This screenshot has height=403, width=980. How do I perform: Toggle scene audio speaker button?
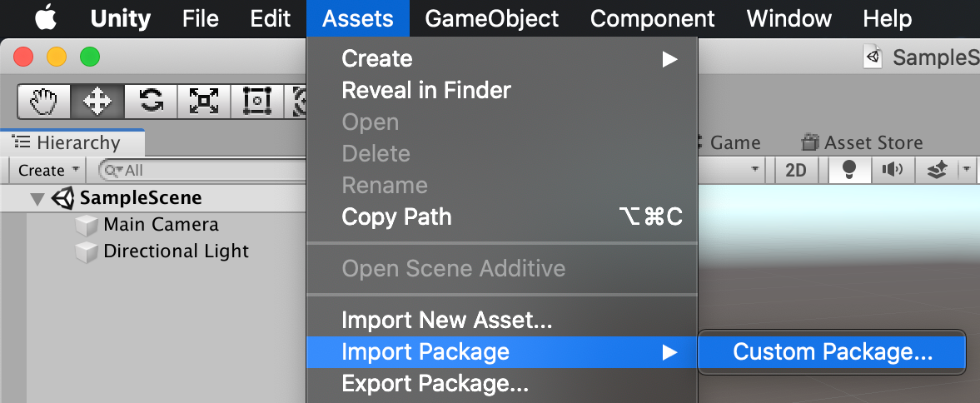tap(893, 170)
